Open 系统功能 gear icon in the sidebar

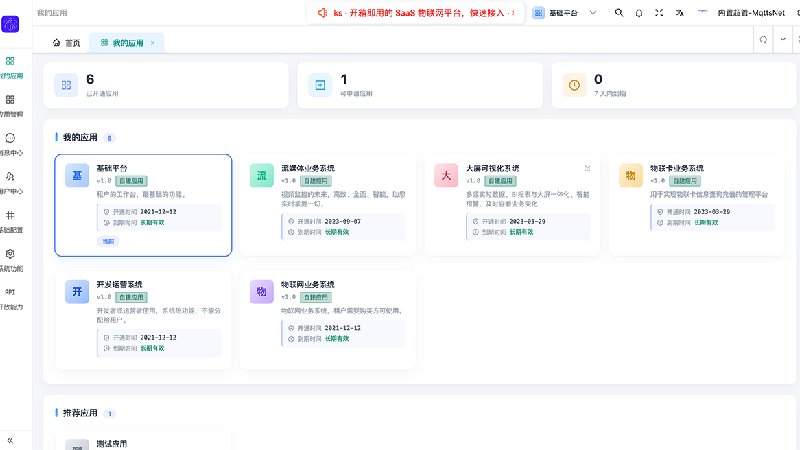pyautogui.click(x=11, y=261)
